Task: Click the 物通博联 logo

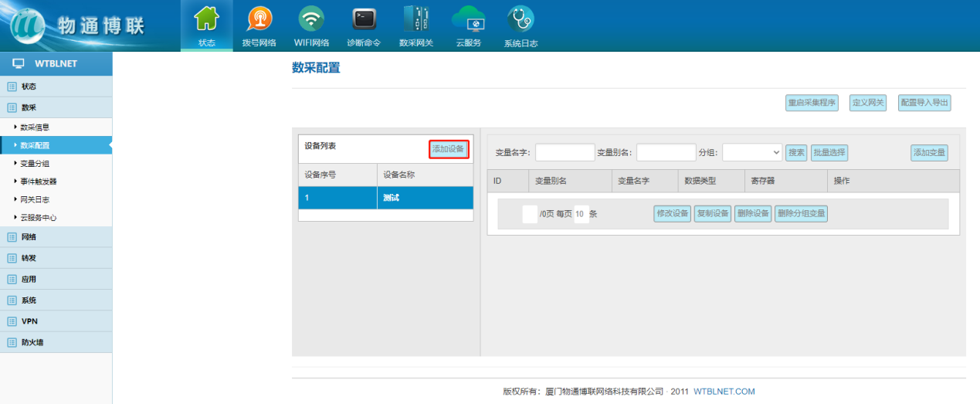Action: point(77,25)
